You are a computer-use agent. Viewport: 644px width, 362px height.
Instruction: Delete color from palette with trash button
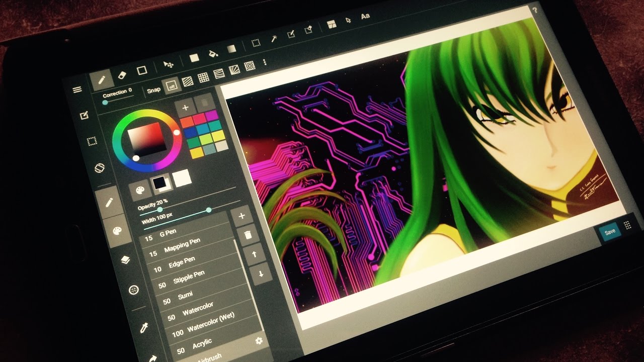204,102
